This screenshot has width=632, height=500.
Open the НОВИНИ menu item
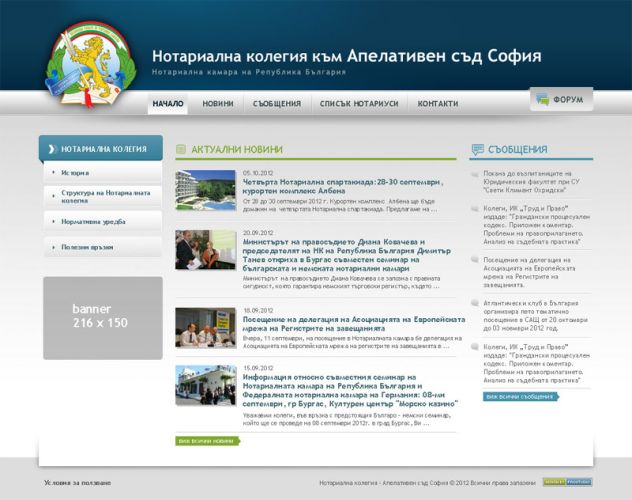point(218,104)
